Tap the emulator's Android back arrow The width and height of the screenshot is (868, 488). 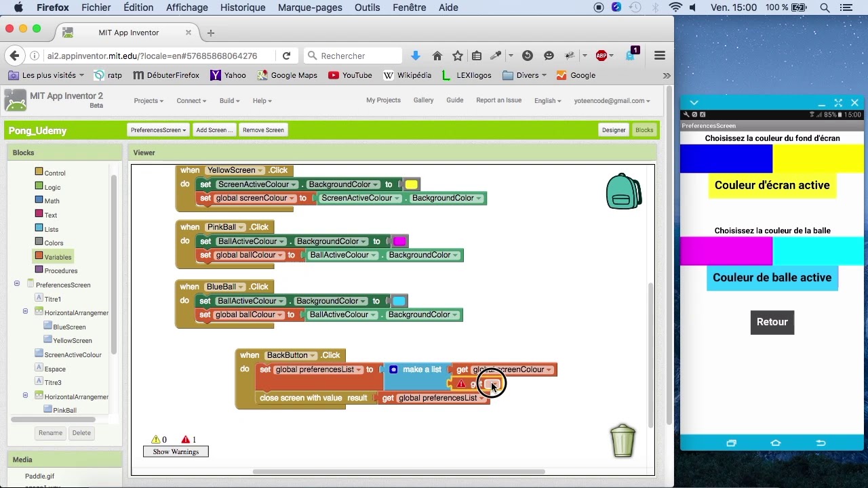click(821, 443)
